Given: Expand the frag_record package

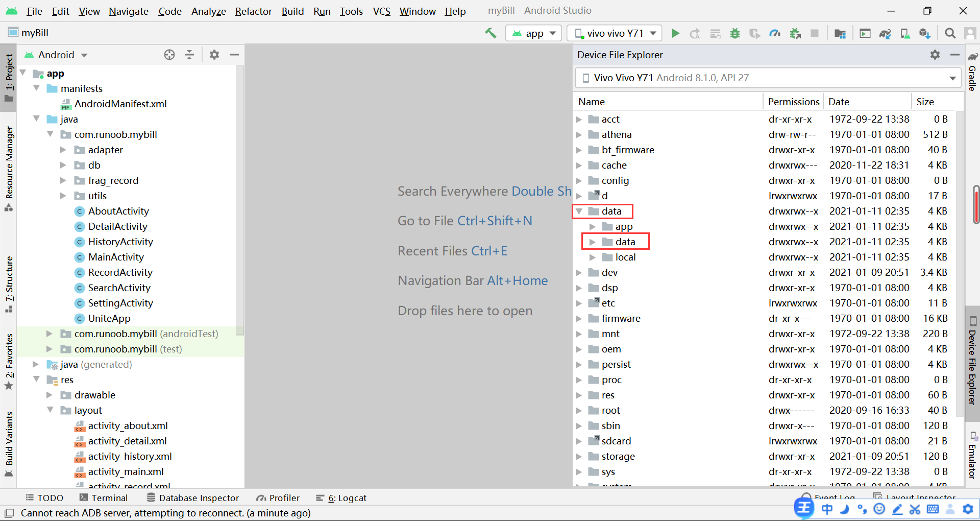Looking at the screenshot, I should [63, 180].
